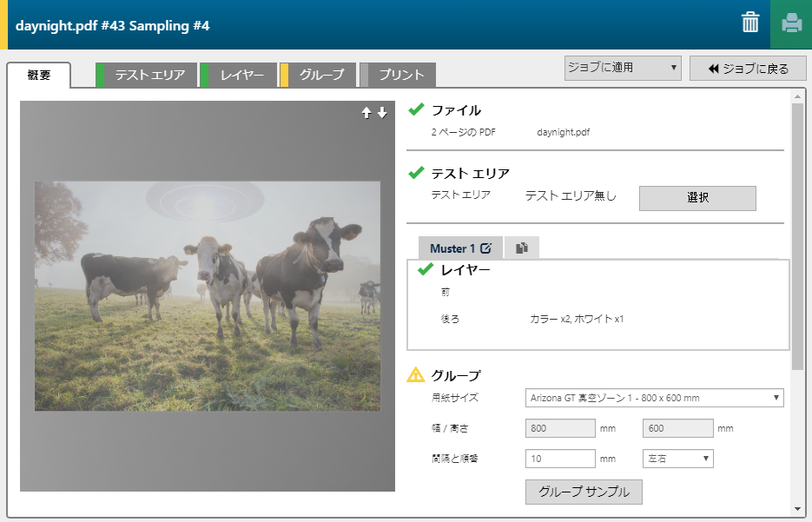Click the down arrow above preview
The image size is (812, 522).
pyautogui.click(x=382, y=113)
